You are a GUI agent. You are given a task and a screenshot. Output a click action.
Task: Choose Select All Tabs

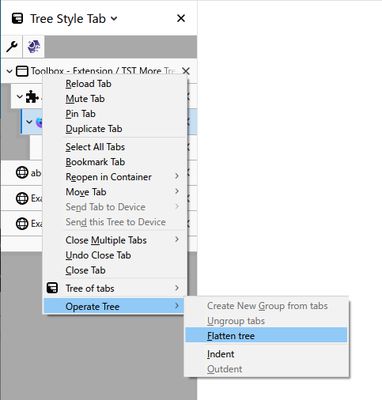(115, 147)
